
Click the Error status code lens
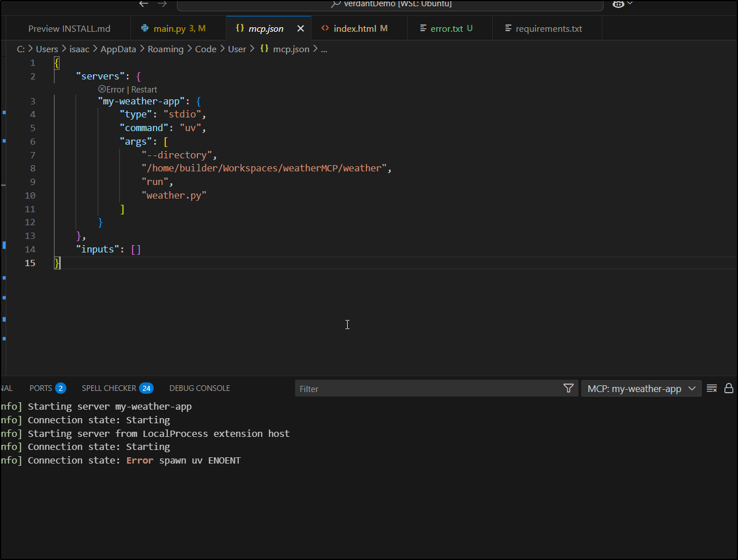[112, 90]
